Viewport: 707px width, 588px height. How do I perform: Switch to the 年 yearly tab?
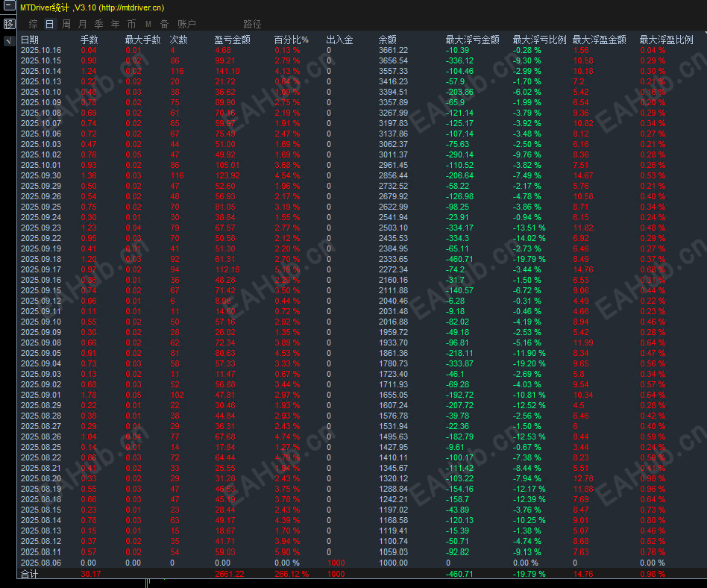pyautogui.click(x=116, y=24)
